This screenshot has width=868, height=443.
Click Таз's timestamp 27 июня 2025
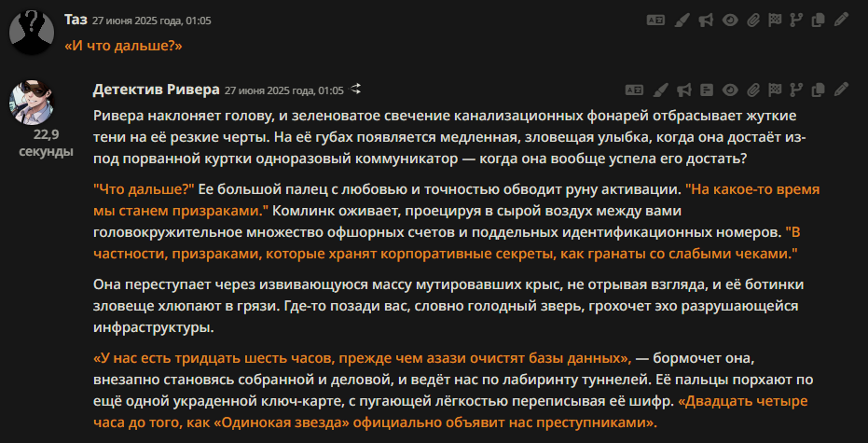152,21
